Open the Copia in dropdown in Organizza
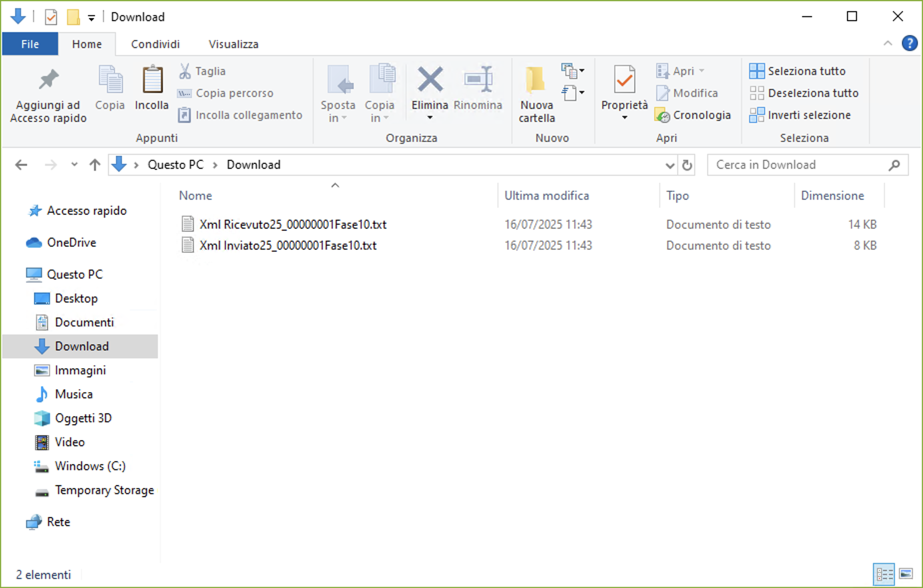This screenshot has height=588, width=923. click(380, 94)
